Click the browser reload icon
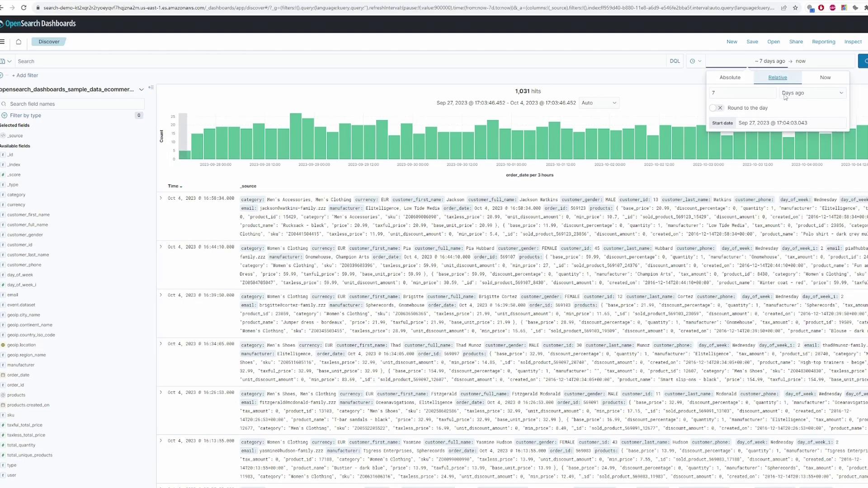The image size is (868, 488). tap(24, 8)
